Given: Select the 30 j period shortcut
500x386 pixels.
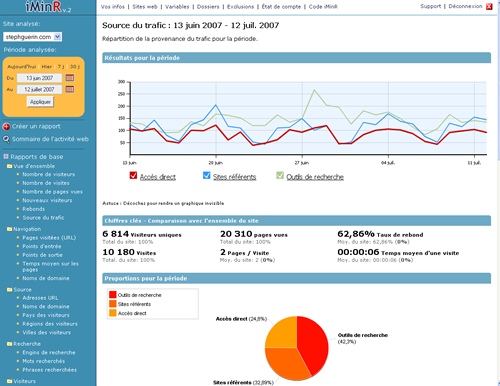Looking at the screenshot, I should click(75, 67).
